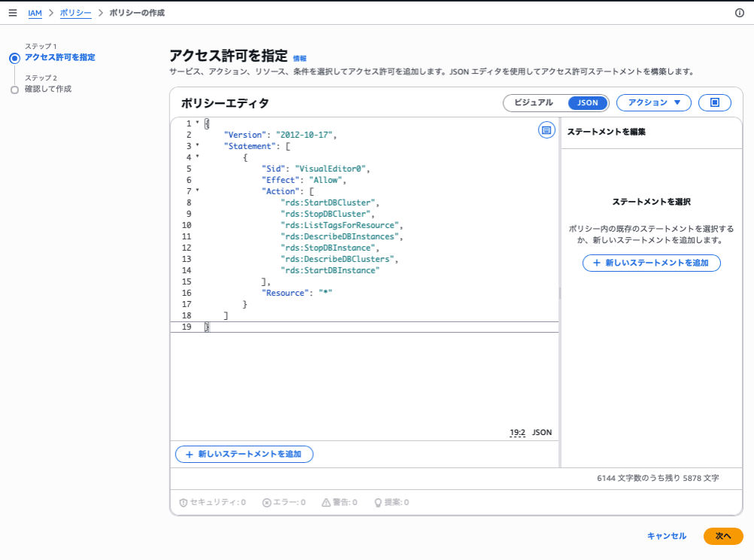Click the "rds:DescribeDBInstances" line
This screenshot has height=560, width=754.
(342, 236)
